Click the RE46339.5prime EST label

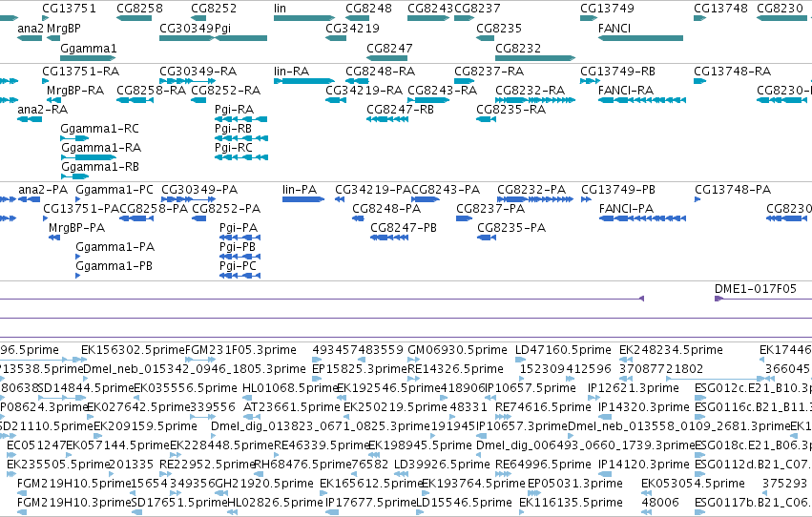click(x=322, y=445)
